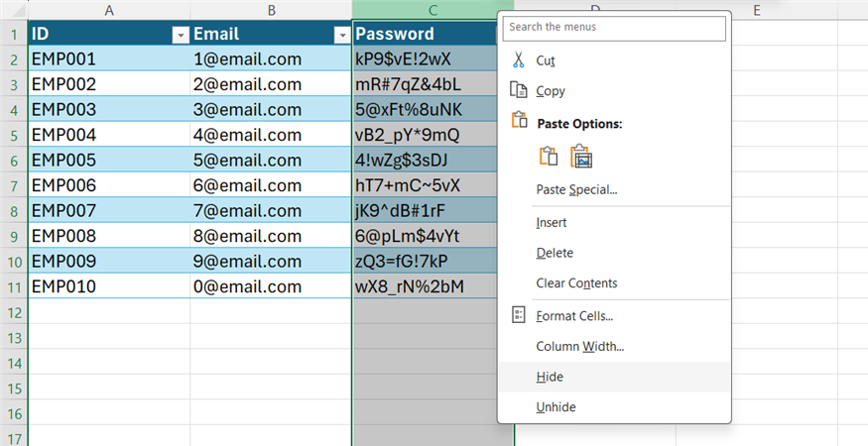Click cell EMP002

(x=109, y=84)
